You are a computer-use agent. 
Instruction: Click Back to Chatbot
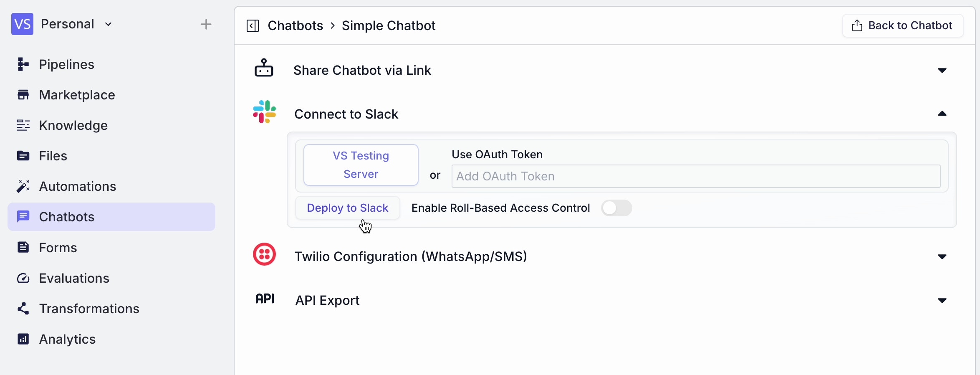(x=902, y=25)
